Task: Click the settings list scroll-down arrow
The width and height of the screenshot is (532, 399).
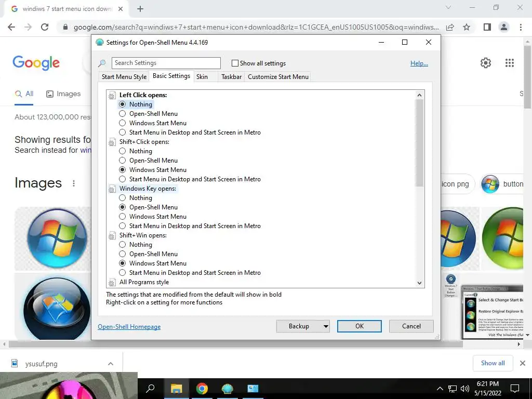Action: [x=420, y=283]
